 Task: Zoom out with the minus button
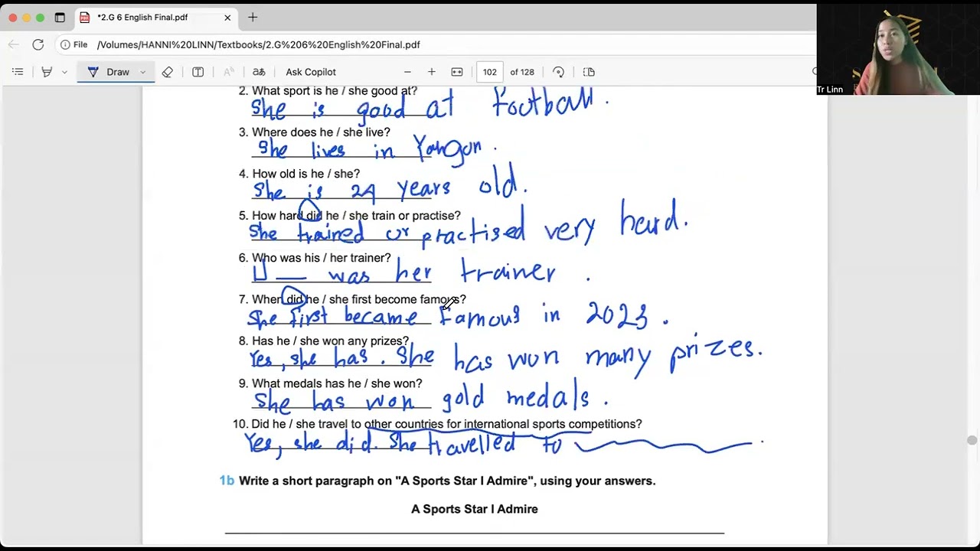407,72
